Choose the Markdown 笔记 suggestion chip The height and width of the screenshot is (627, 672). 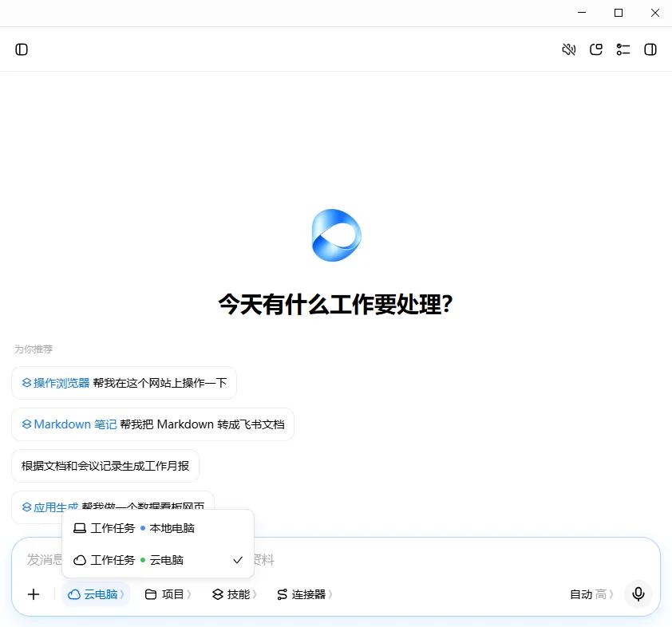(x=152, y=424)
